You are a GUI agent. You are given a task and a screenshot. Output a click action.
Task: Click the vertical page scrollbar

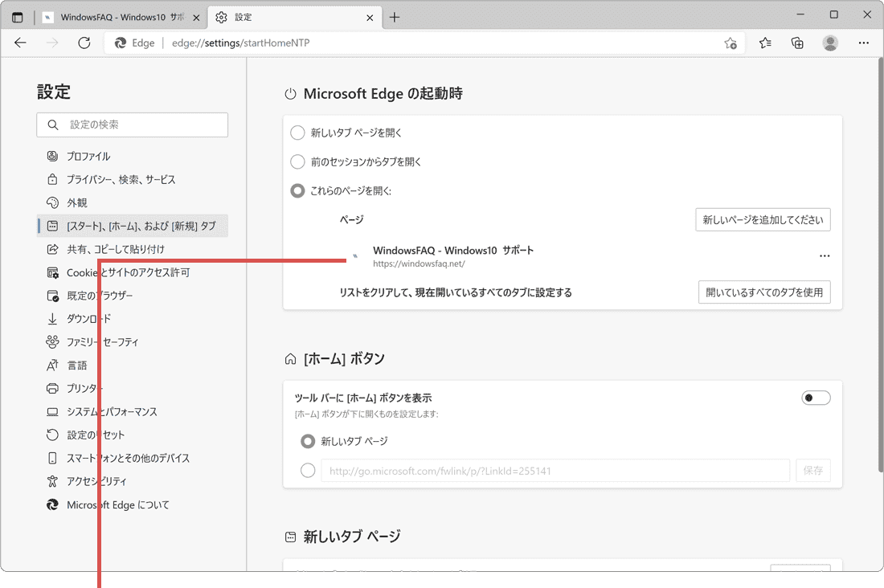coord(880,265)
